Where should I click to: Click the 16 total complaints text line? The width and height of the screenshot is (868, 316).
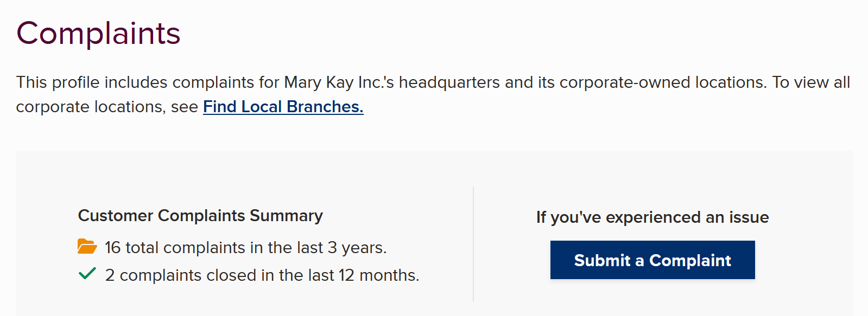pos(245,248)
